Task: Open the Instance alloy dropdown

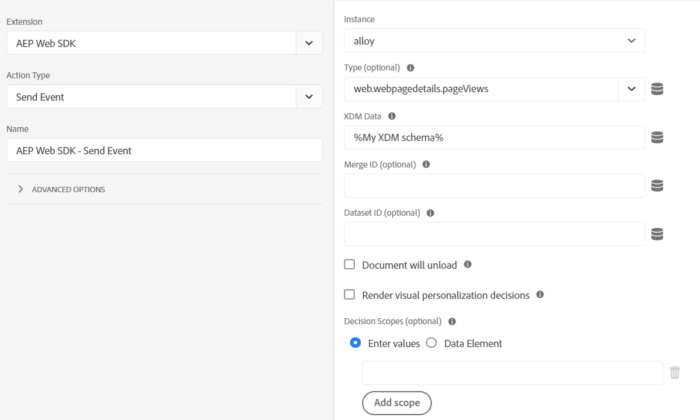Action: (x=631, y=41)
